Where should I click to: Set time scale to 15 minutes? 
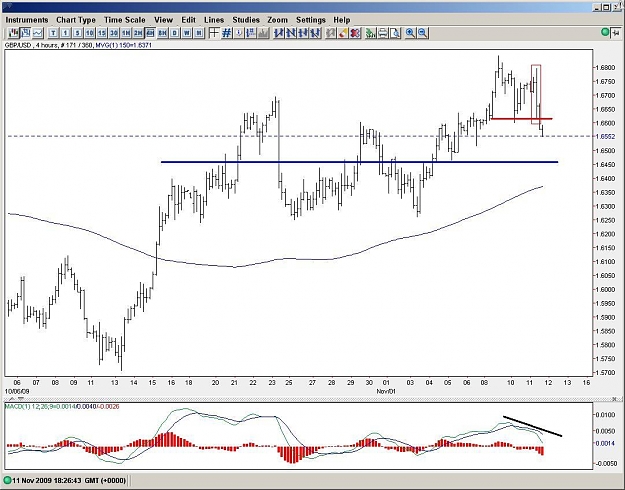pyautogui.click(x=102, y=33)
